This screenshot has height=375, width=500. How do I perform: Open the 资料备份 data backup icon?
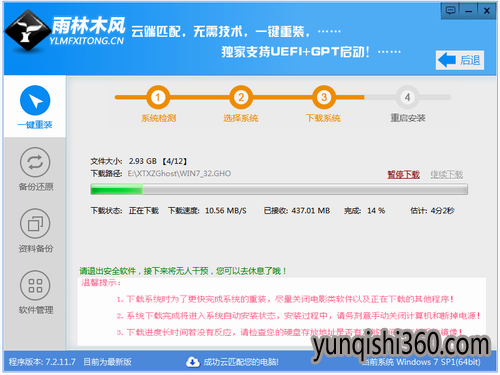(35, 224)
